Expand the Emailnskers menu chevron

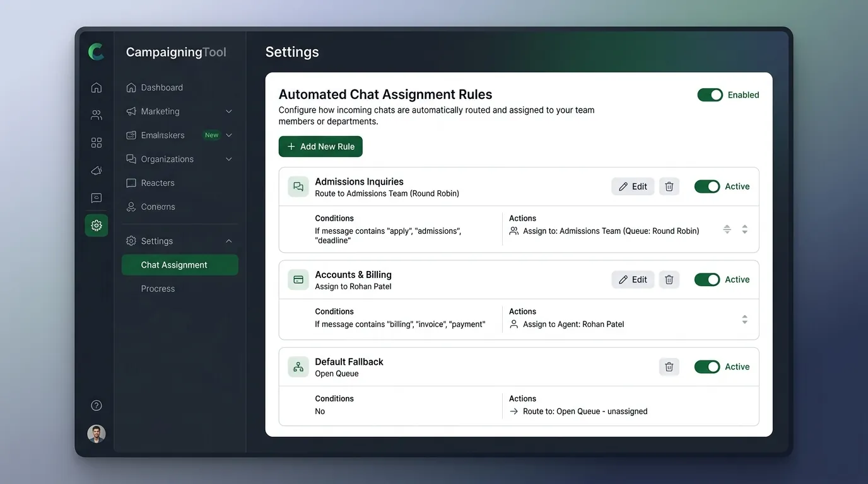(x=229, y=135)
